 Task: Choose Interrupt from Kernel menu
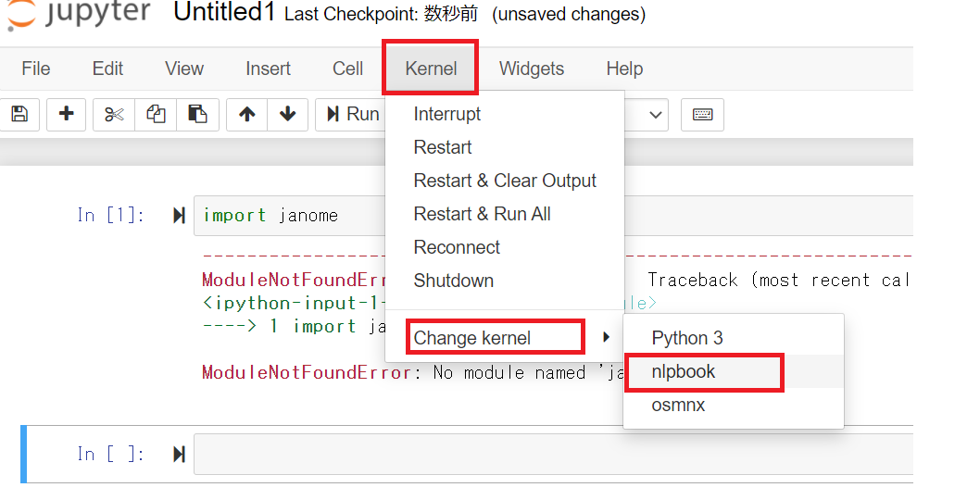(x=505, y=115)
